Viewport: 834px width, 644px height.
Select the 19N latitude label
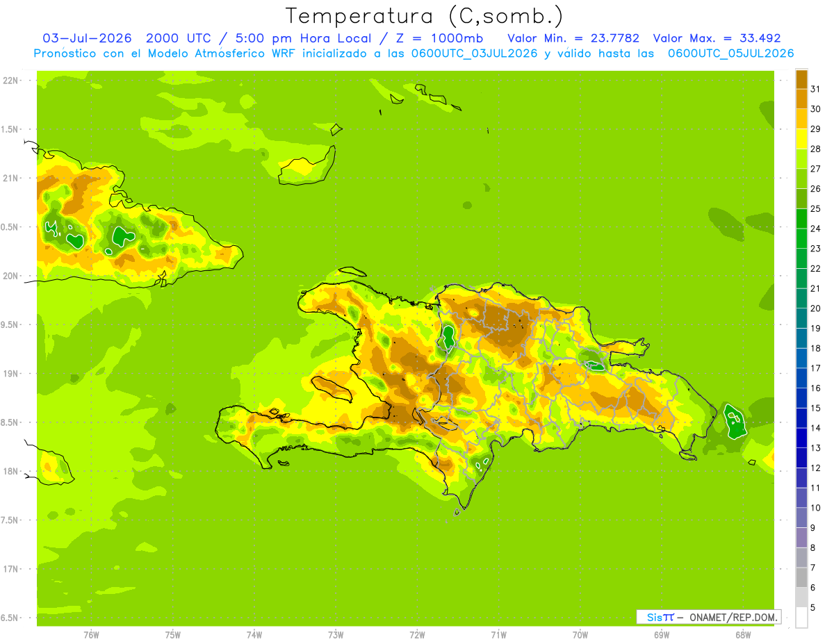11,373
